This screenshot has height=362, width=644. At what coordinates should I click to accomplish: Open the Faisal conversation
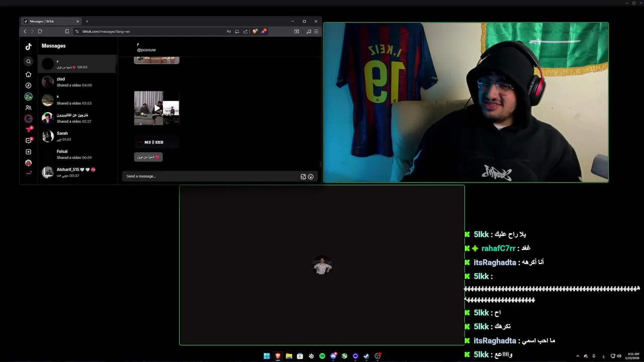click(x=78, y=154)
